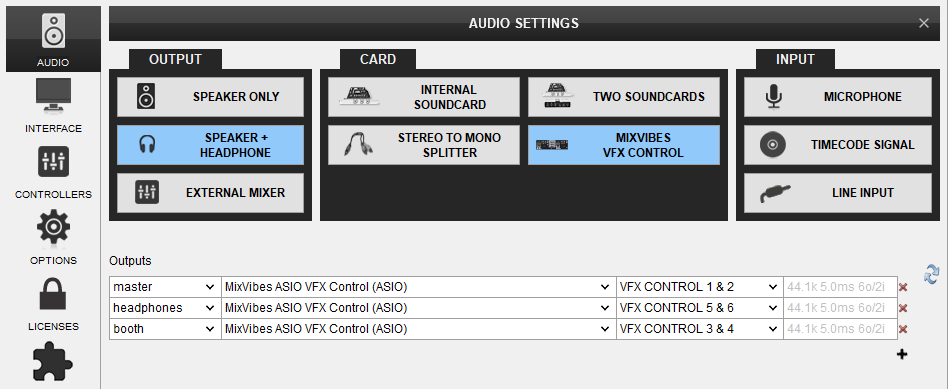Select Two Soundcards card option

[x=624, y=97]
